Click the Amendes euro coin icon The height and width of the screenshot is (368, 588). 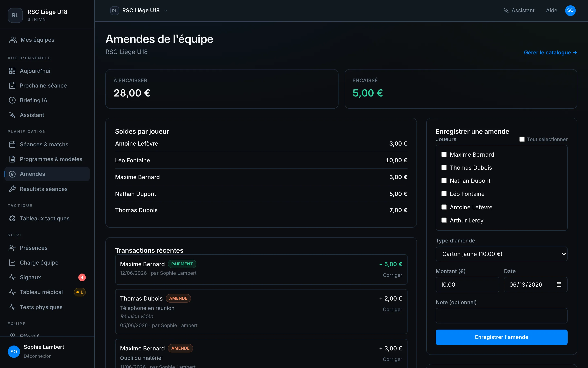(x=12, y=174)
